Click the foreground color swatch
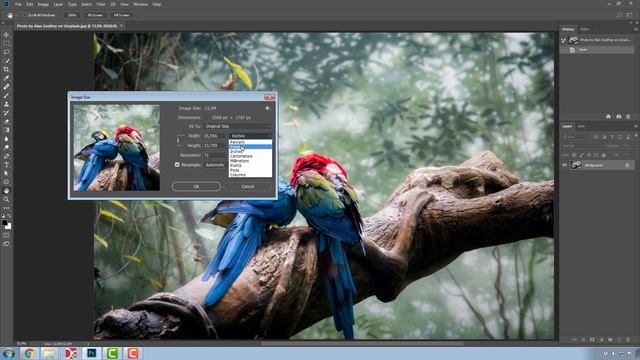 [4, 223]
